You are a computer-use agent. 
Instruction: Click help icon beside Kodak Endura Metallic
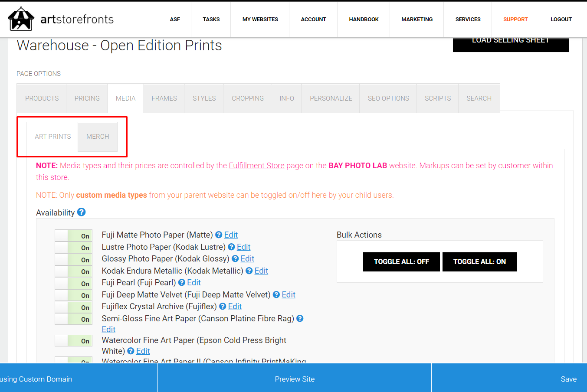coord(249,271)
